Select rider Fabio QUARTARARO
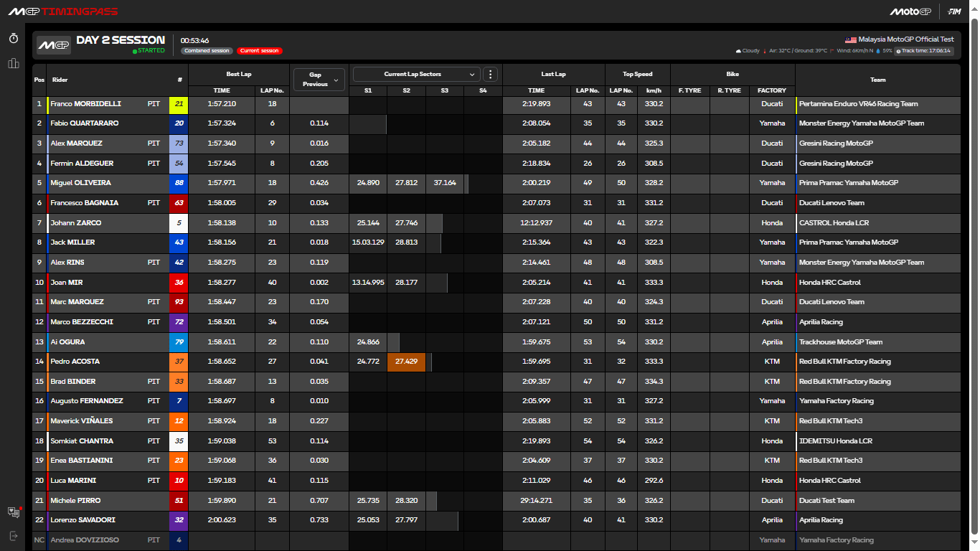Image resolution: width=980 pixels, height=551 pixels. pos(85,123)
